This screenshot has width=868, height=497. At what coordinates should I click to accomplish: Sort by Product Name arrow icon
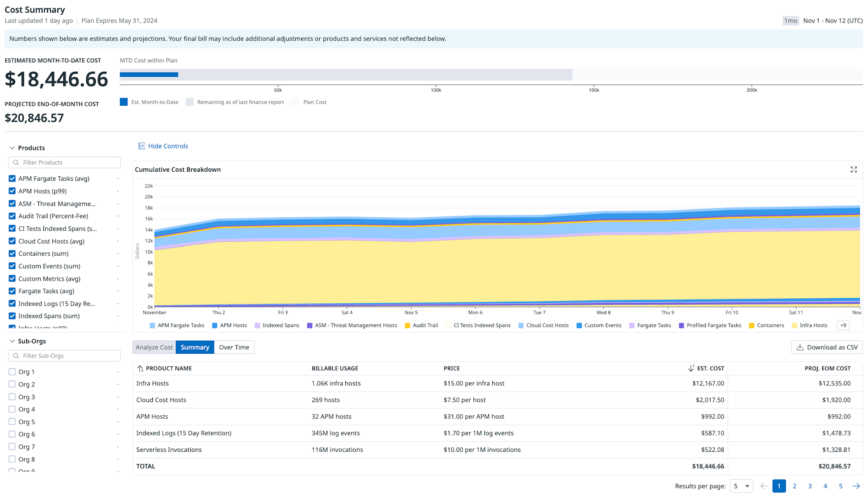click(x=140, y=368)
